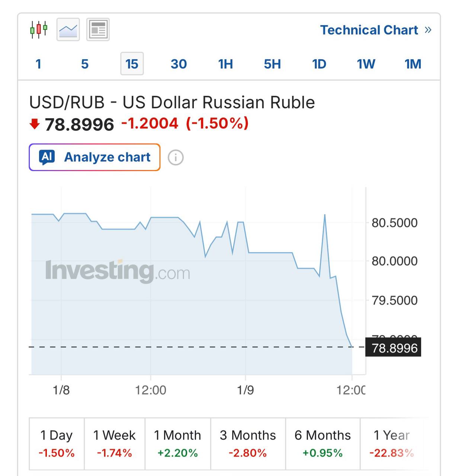
Task: Click the double chevron after Technical Chart
Action: point(428,30)
